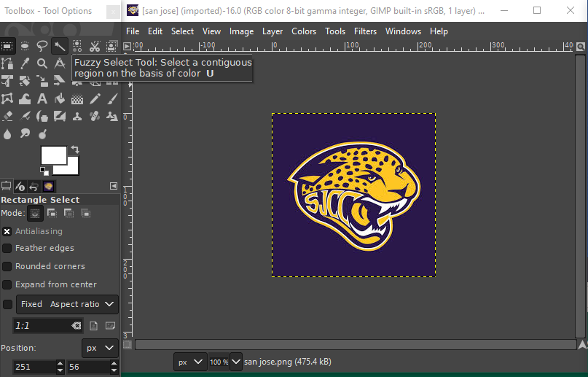Select the Unified Transform tool
Screen dimensions: 588x377
tap(7, 81)
